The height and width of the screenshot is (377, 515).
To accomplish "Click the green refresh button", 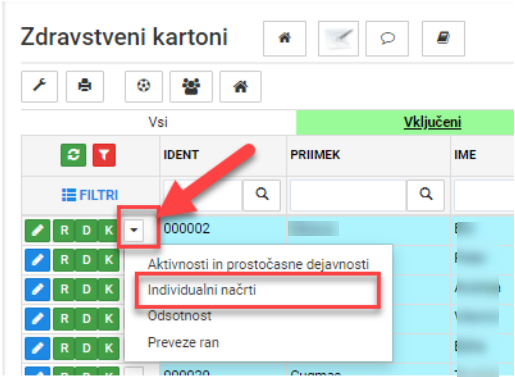I will [73, 155].
